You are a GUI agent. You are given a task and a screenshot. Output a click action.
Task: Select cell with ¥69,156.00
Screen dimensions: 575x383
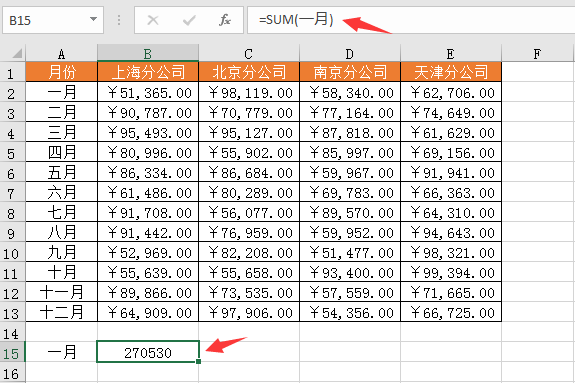point(451,152)
